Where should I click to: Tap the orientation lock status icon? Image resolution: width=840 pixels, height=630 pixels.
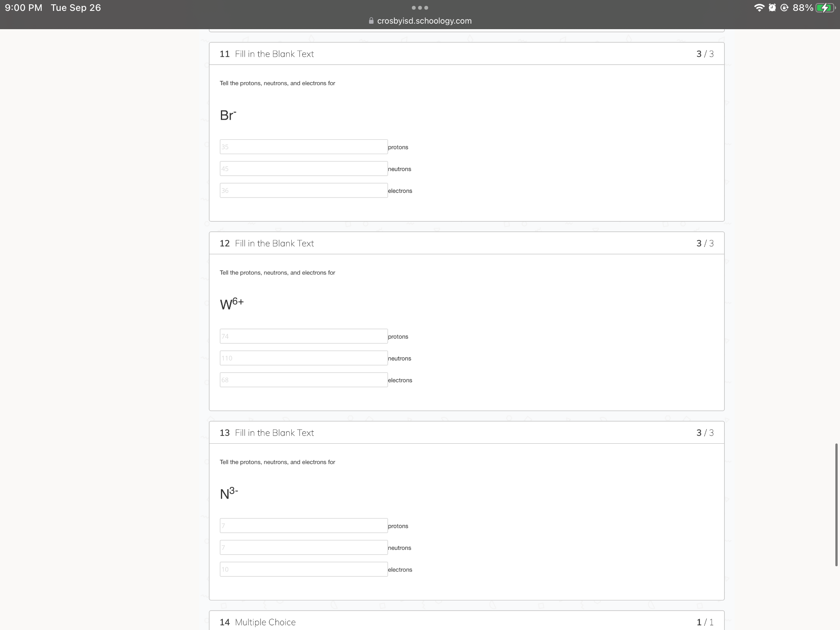click(x=784, y=8)
